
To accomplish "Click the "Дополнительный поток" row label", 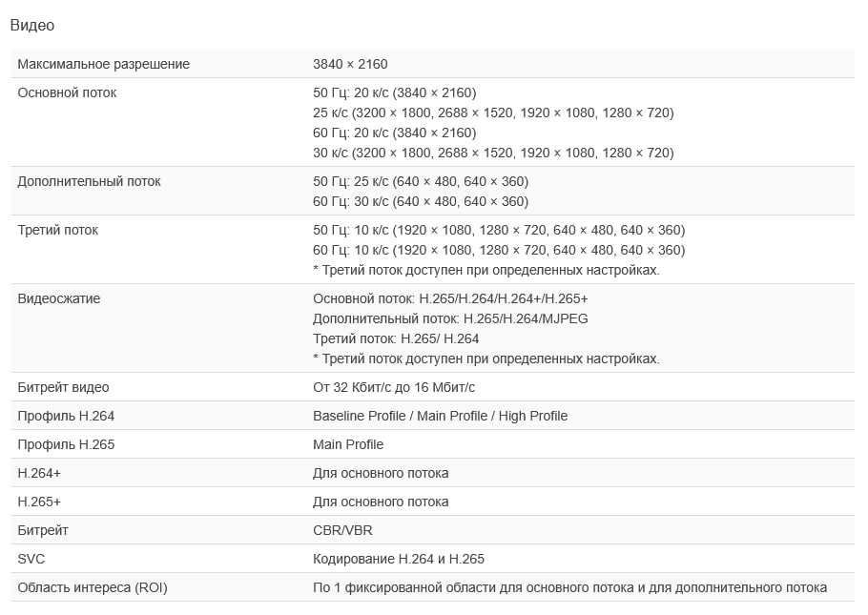I will [x=89, y=181].
